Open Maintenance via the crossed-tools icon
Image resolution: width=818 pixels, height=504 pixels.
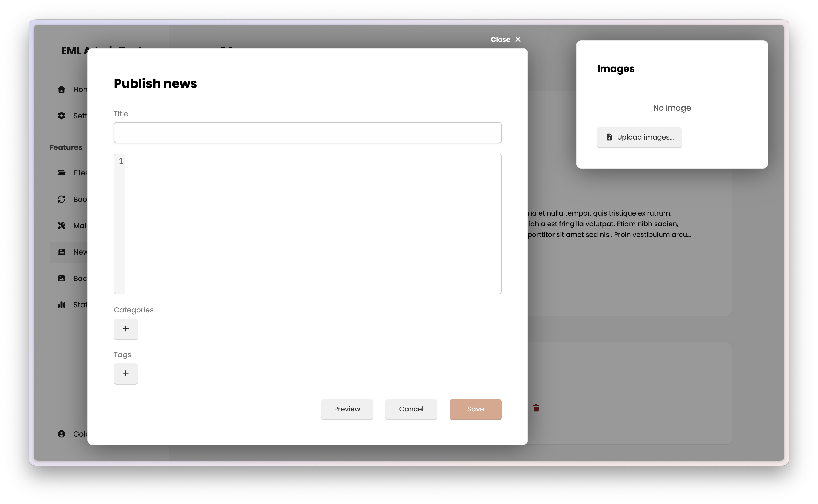(x=62, y=226)
